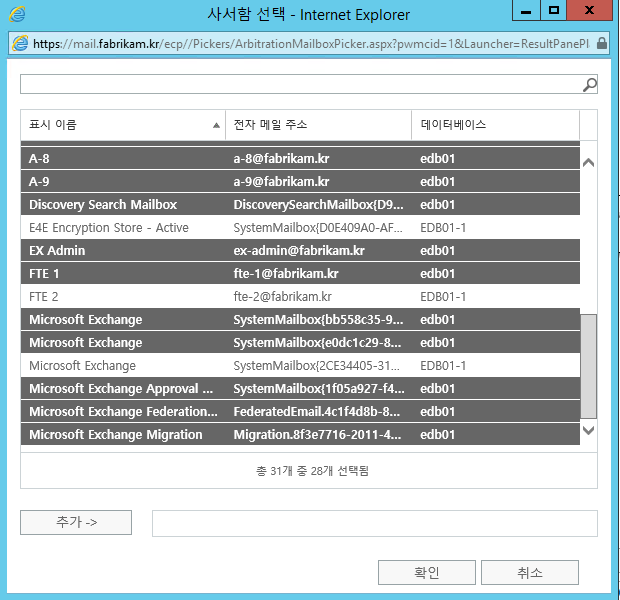Select the A-9 mailbox row

tap(300, 182)
